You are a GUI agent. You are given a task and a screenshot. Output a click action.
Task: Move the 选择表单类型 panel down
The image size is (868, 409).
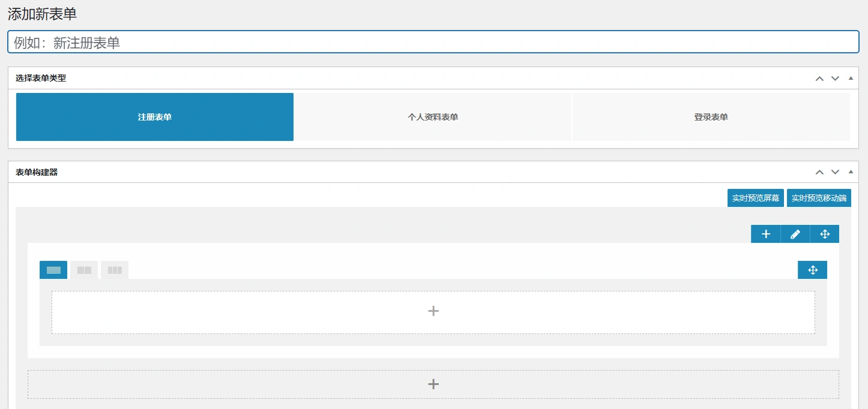click(x=835, y=79)
